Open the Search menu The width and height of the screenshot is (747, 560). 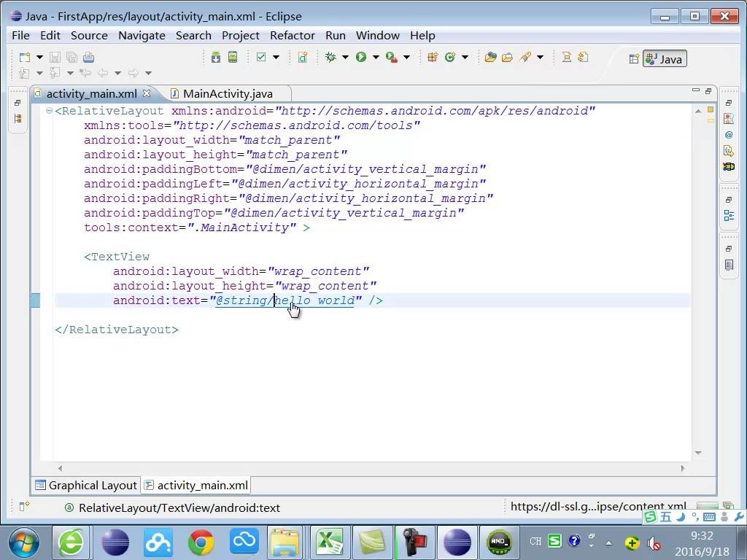pos(193,35)
